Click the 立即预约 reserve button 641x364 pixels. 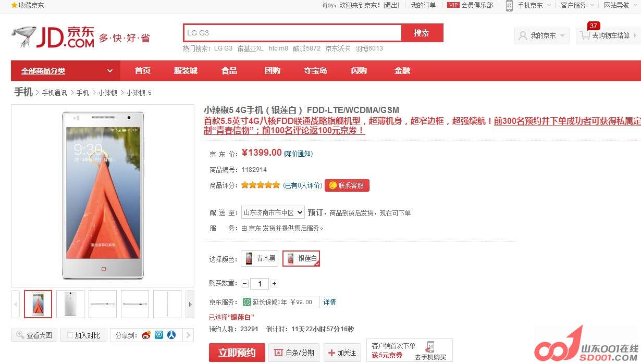[x=237, y=353]
